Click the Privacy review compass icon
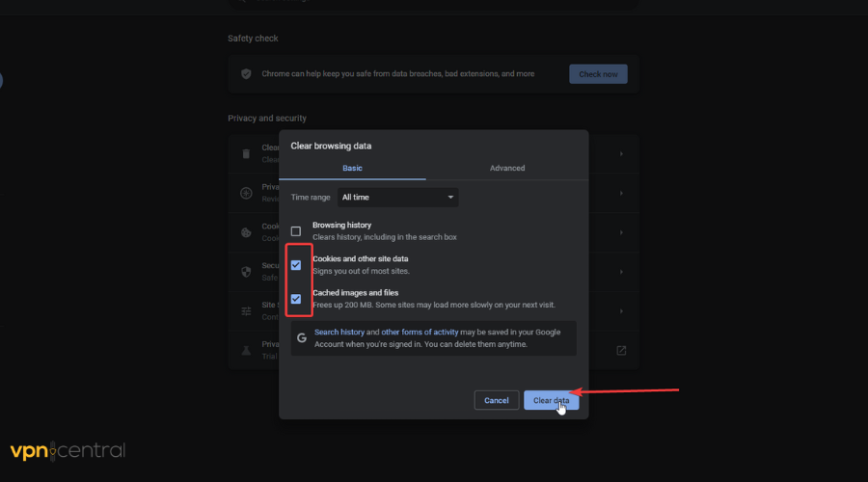Screen dimensions: 868x482 point(246,193)
